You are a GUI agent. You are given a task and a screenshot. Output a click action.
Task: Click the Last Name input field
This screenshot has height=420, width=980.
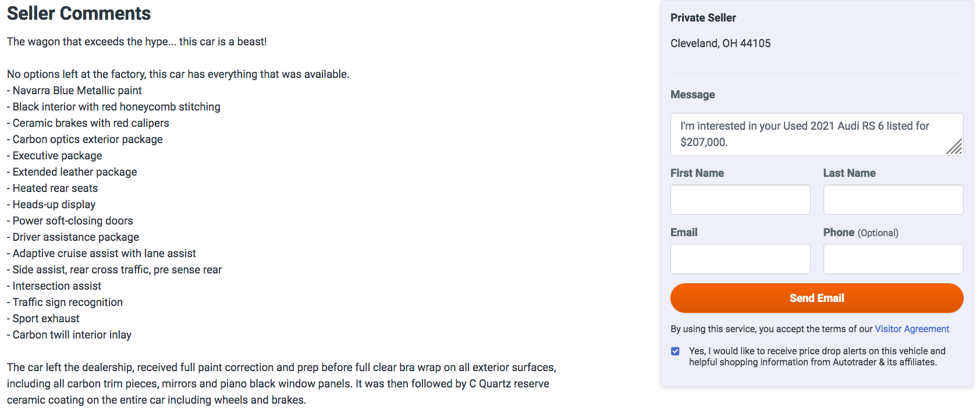click(x=893, y=200)
